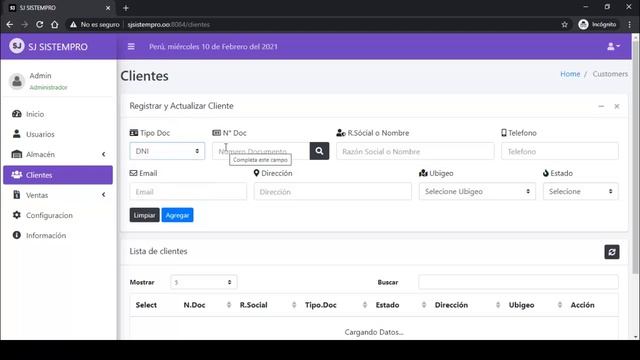The width and height of the screenshot is (640, 360).
Task: Click the No es seguro warning
Action: coord(95,24)
